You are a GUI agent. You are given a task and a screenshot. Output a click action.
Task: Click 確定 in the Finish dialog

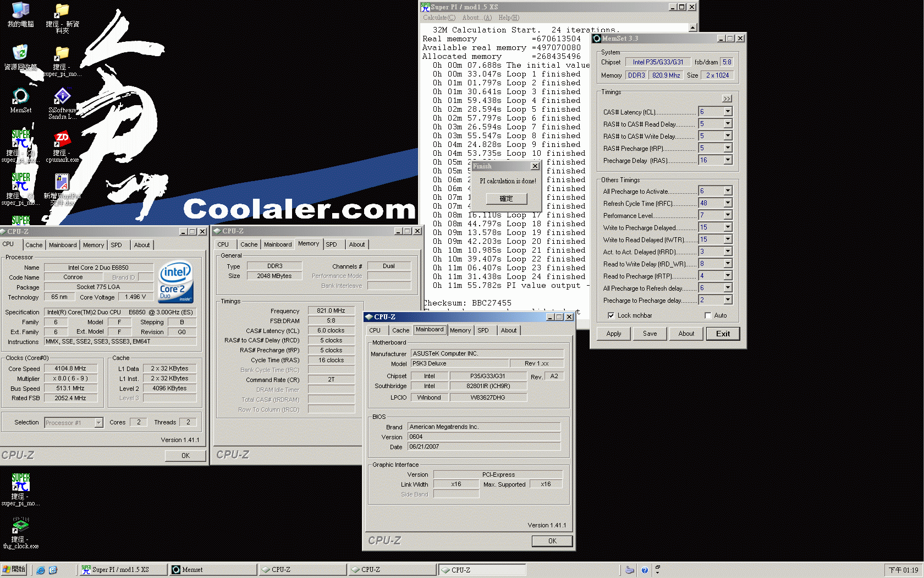506,199
